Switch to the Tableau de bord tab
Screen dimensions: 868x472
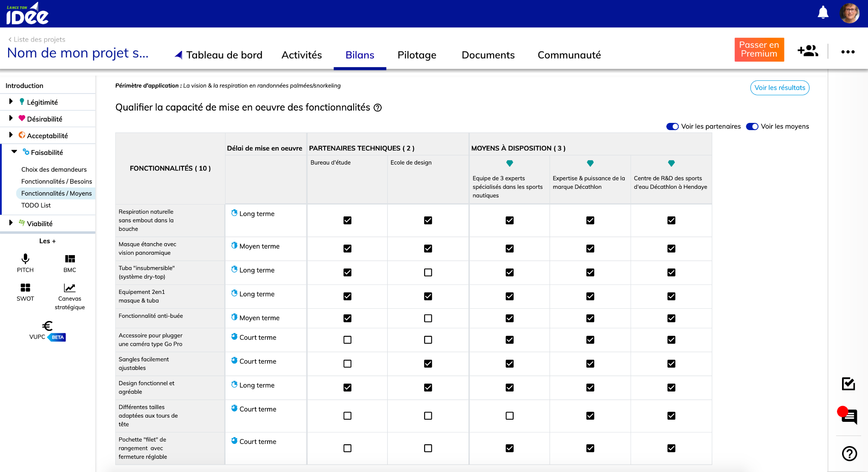tap(224, 55)
